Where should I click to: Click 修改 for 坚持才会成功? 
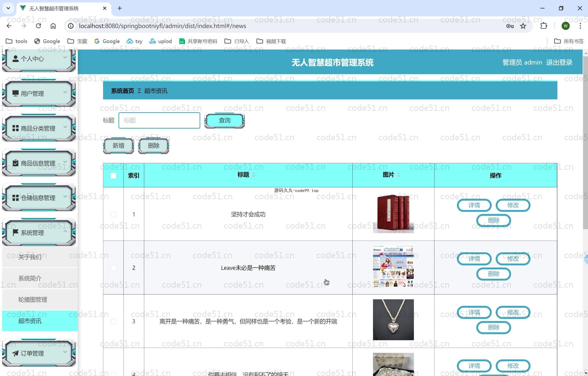[x=513, y=205]
